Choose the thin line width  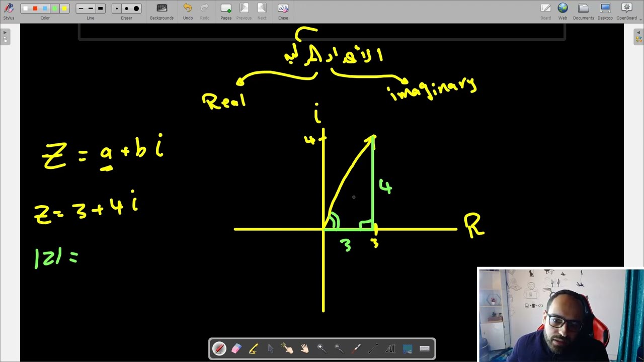81,9
